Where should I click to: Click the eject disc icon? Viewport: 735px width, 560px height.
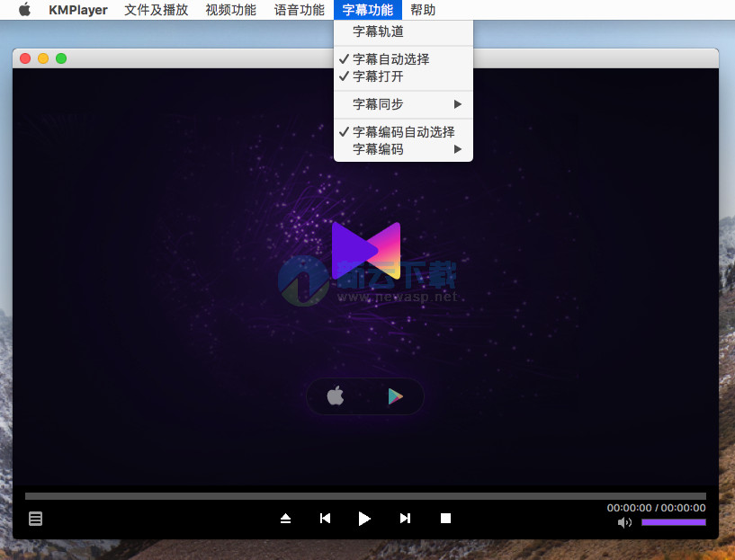285,519
